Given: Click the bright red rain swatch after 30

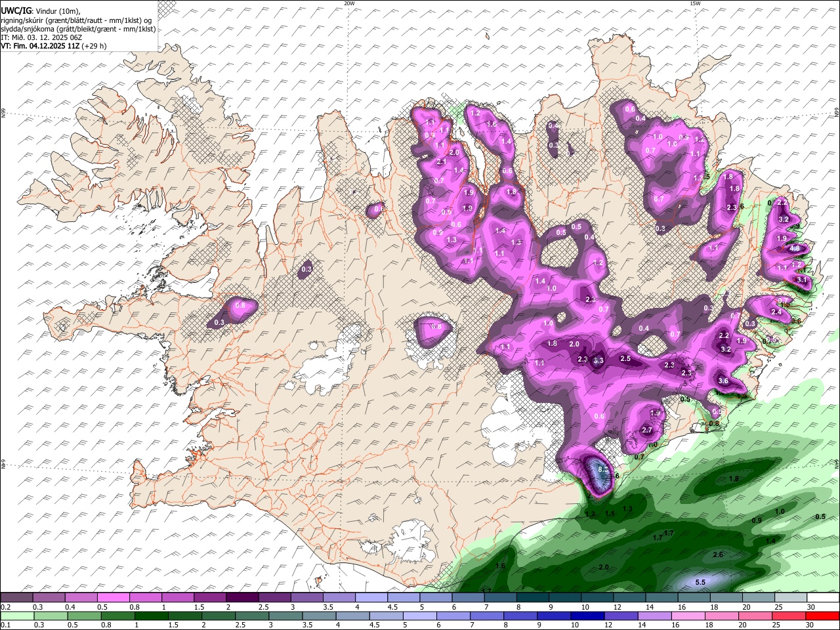Looking at the screenshot, I should coord(824,616).
